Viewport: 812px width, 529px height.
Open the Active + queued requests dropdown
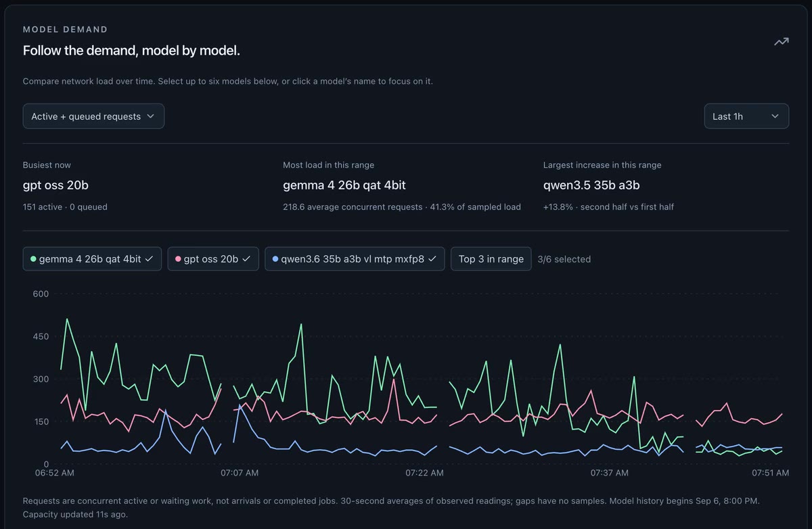point(93,116)
